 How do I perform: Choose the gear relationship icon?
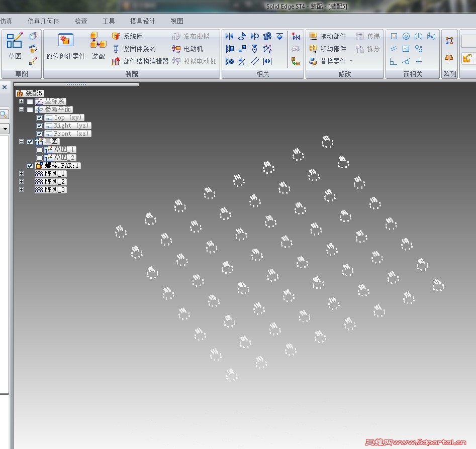(x=267, y=36)
